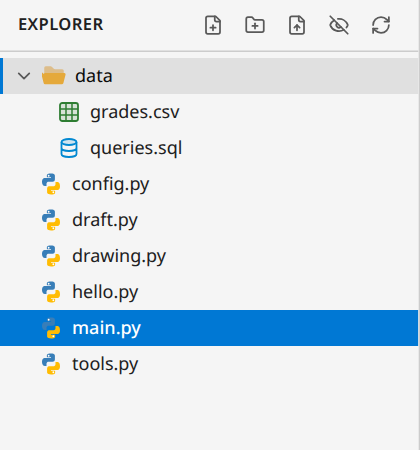Click the Python icon beside main.py
This screenshot has height=450, width=420.
point(51,328)
